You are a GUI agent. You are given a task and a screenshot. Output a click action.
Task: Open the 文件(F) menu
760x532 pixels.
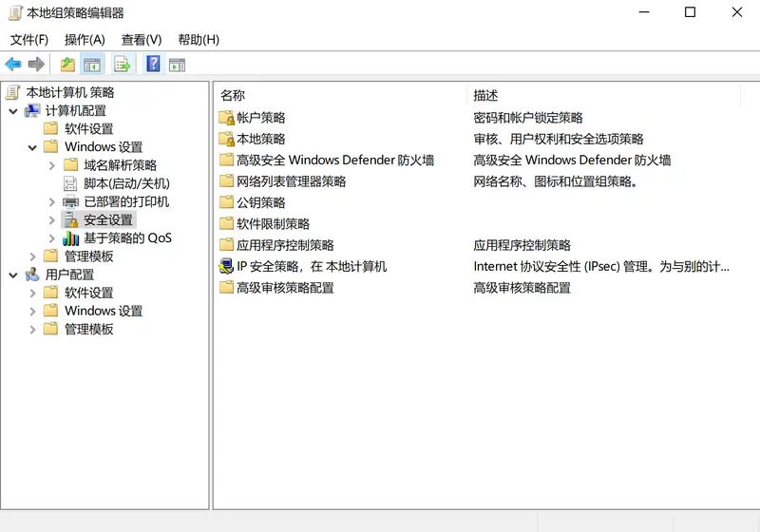[29, 40]
